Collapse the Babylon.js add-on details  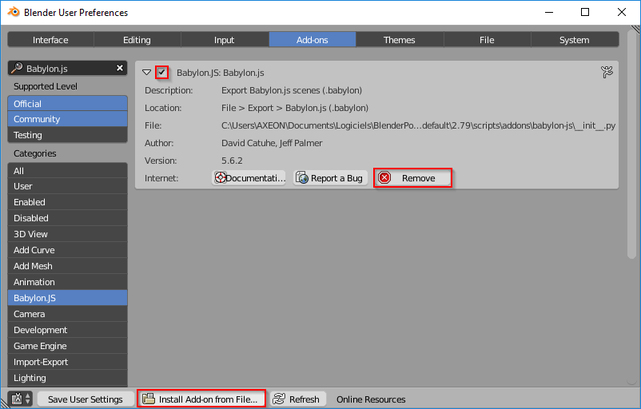click(x=146, y=72)
